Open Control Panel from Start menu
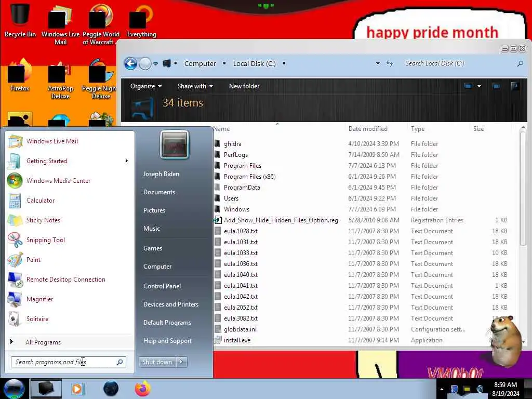Viewport: 532px width, 399px height. click(x=162, y=286)
